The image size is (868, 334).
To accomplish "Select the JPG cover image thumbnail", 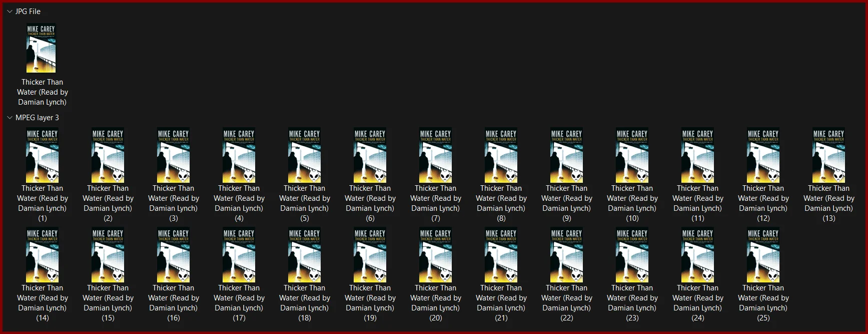I will (x=41, y=48).
